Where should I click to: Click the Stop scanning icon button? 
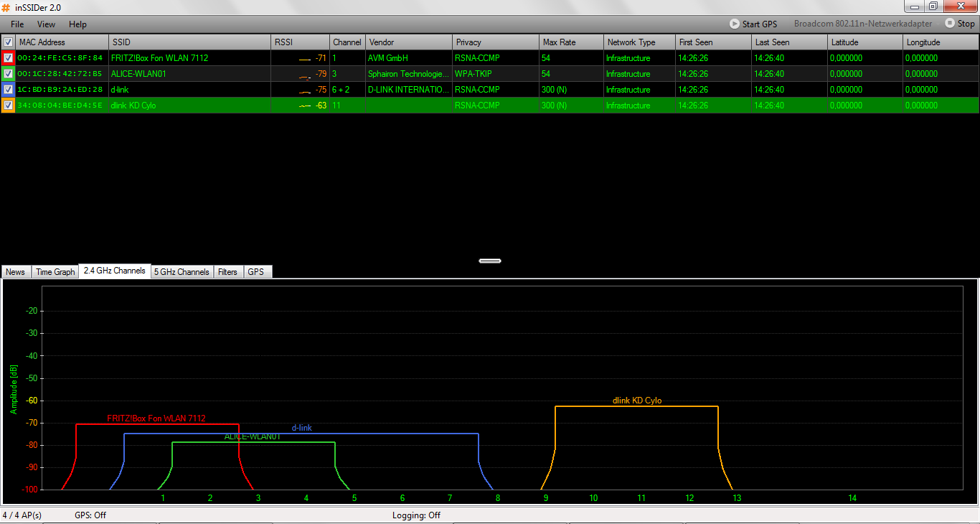point(950,24)
